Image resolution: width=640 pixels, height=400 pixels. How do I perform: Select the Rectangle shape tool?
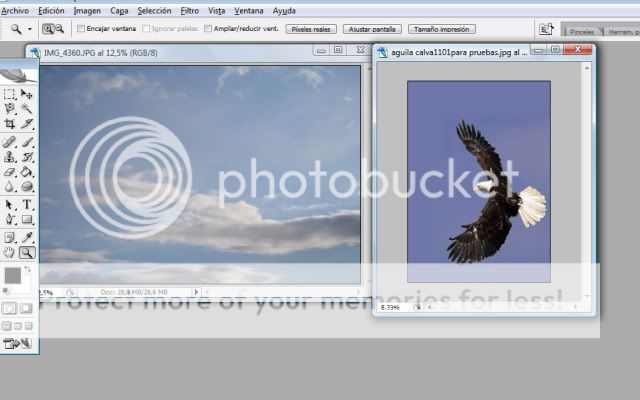coord(27,219)
